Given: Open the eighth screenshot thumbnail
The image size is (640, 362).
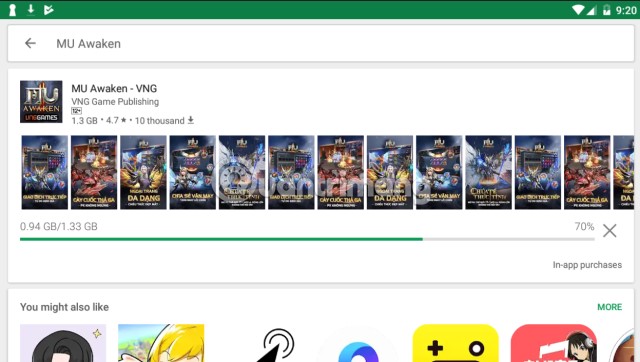Looking at the screenshot, I should (x=390, y=172).
